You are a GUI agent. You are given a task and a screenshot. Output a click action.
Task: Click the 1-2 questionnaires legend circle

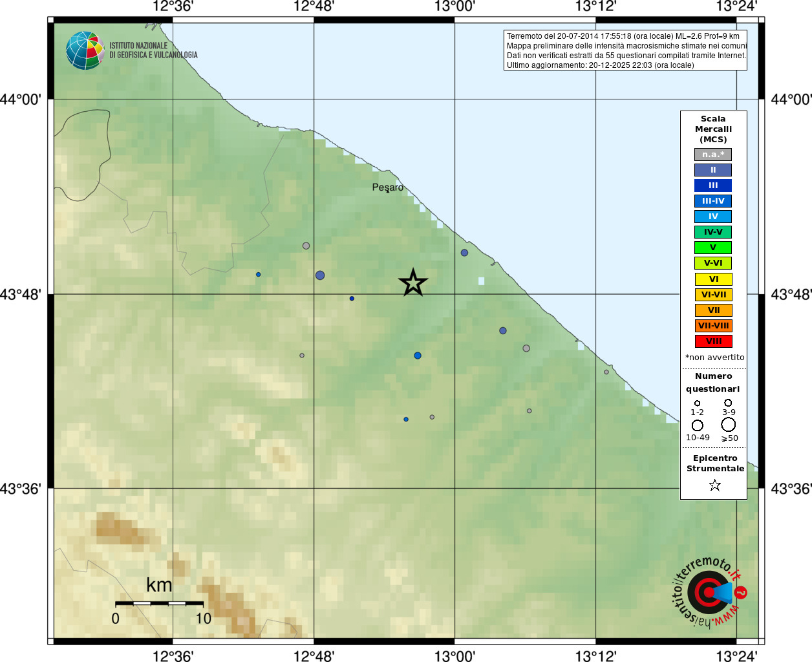pos(697,403)
